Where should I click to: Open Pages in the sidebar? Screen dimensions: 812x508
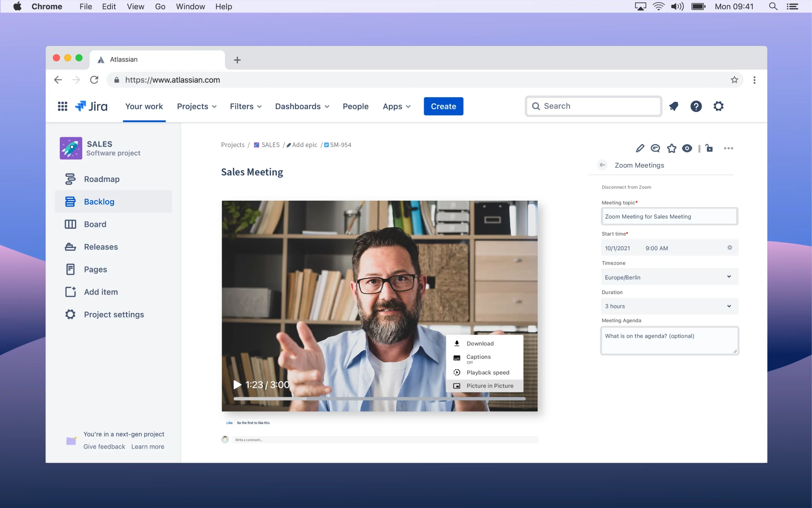point(114,269)
